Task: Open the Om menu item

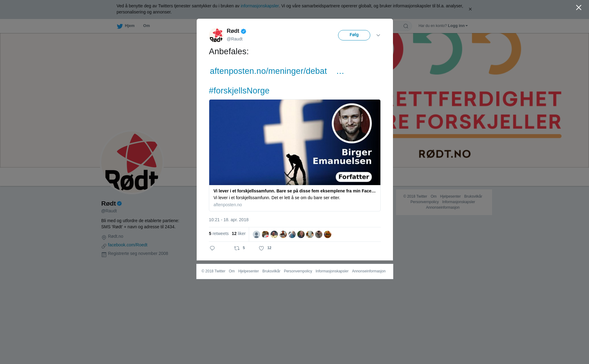Action: click(146, 26)
